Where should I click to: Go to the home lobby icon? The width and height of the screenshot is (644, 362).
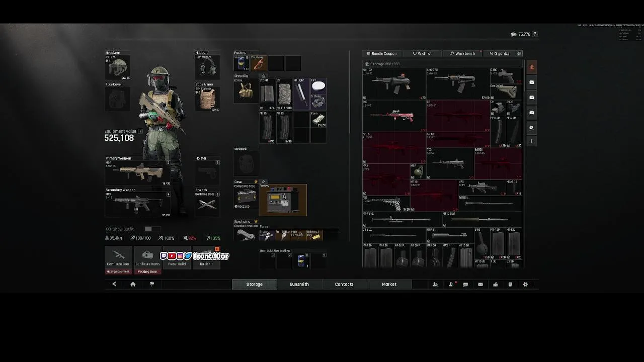tap(133, 284)
